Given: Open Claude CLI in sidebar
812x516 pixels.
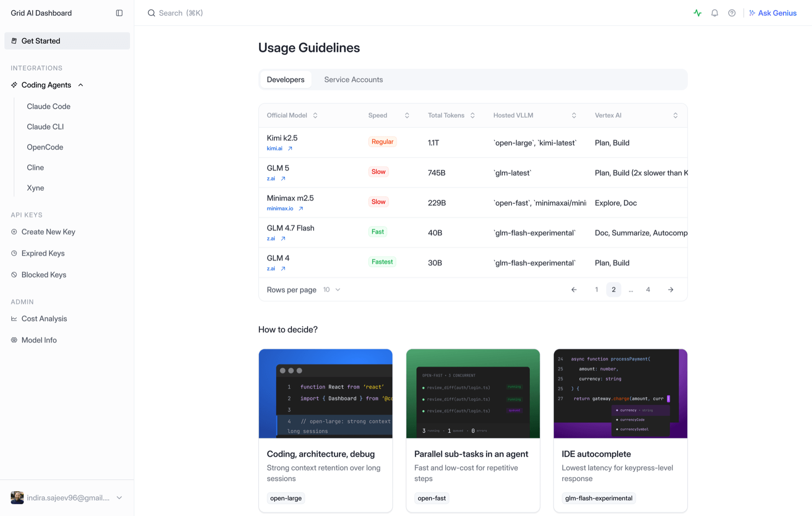Looking at the screenshot, I should tap(45, 127).
